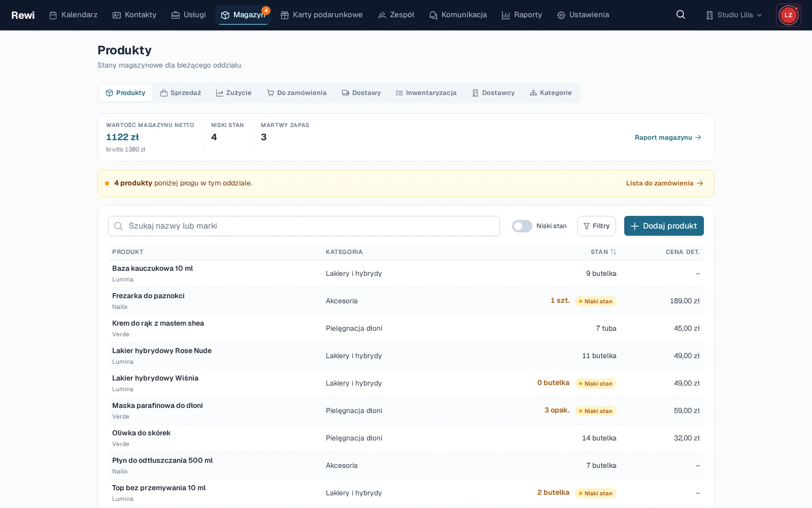Click the Dodaj produkt button

664,226
